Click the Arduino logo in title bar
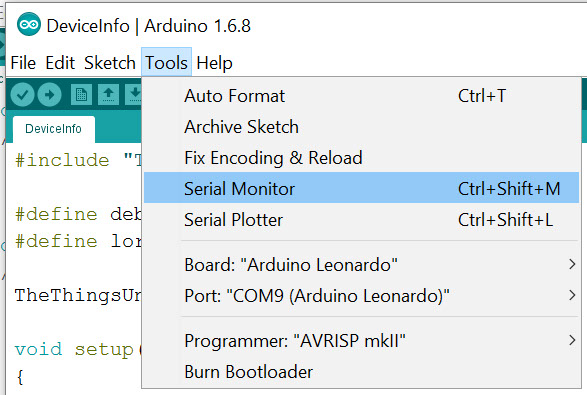 [29, 25]
